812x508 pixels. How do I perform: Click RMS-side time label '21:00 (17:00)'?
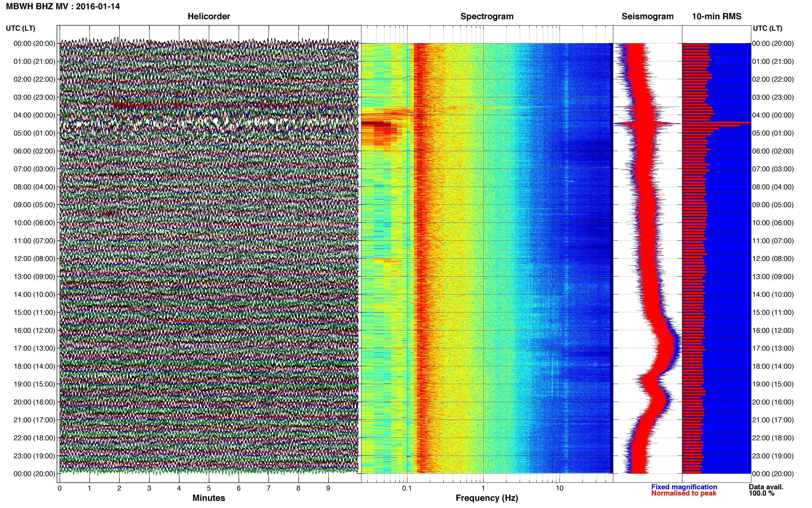[773, 420]
